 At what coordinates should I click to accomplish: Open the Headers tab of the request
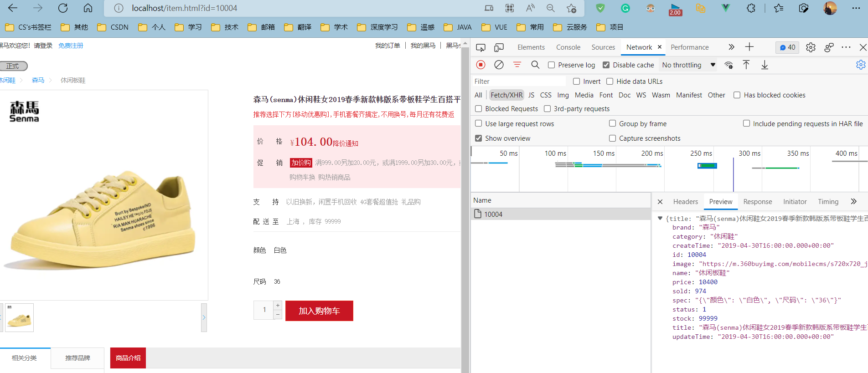click(685, 202)
